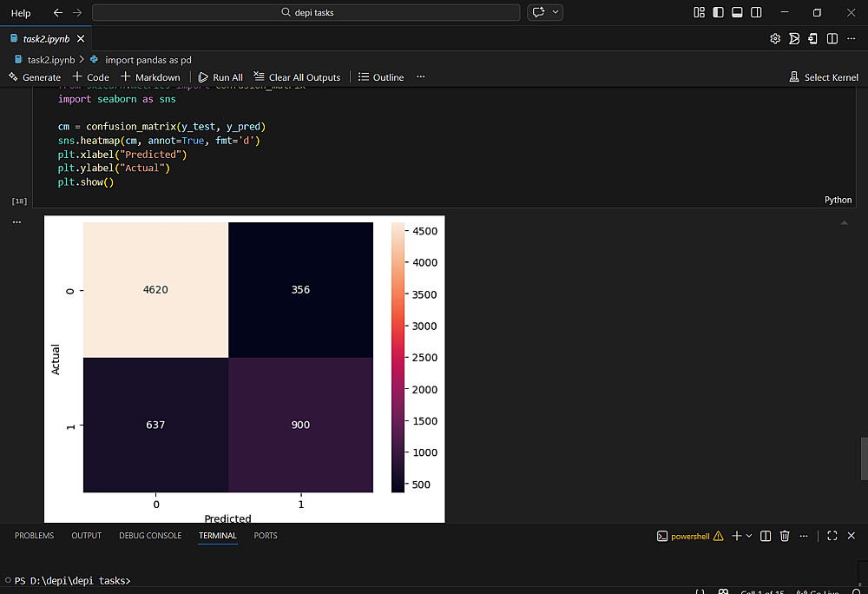Image resolution: width=868 pixels, height=594 pixels.
Task: Click the notebook vertical scrollbar thumb
Action: click(x=864, y=459)
